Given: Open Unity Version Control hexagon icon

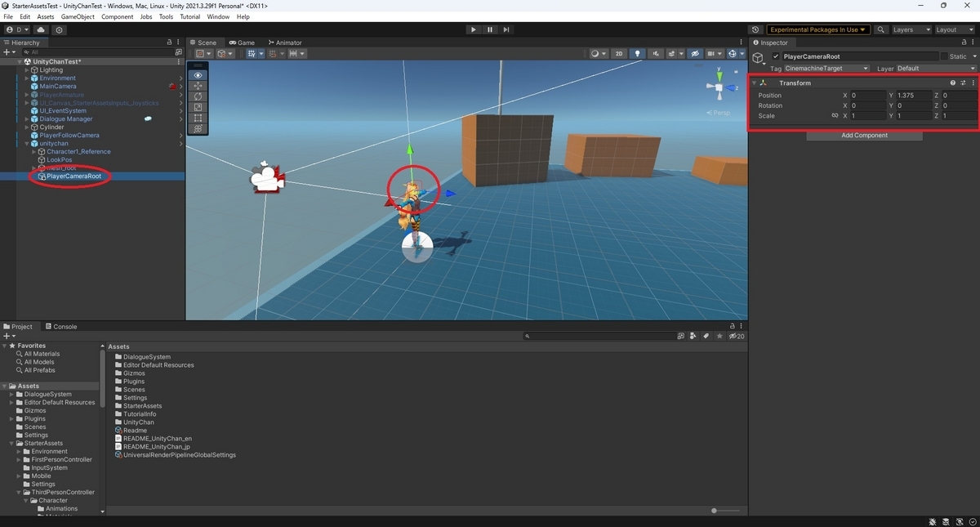Looking at the screenshot, I should (59, 29).
